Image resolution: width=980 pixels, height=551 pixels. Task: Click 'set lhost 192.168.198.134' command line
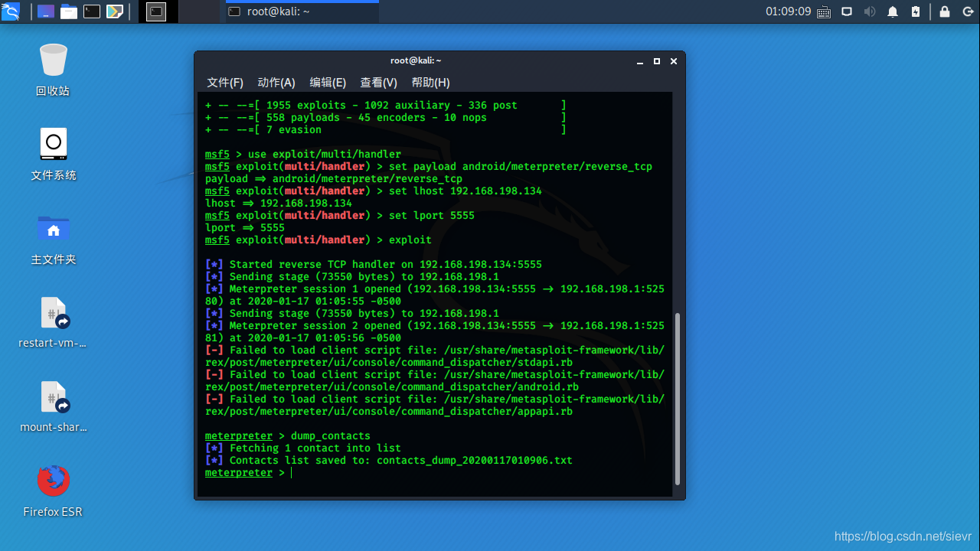pos(374,191)
